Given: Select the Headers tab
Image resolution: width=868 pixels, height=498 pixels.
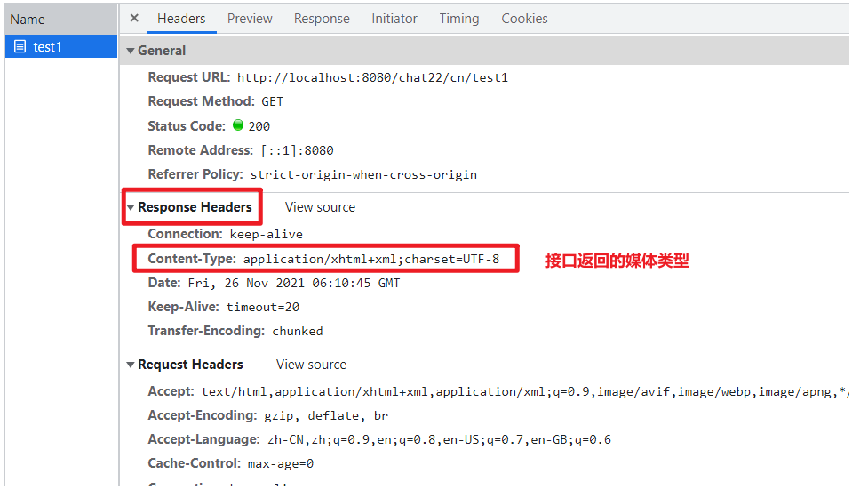Looking at the screenshot, I should coord(181,18).
